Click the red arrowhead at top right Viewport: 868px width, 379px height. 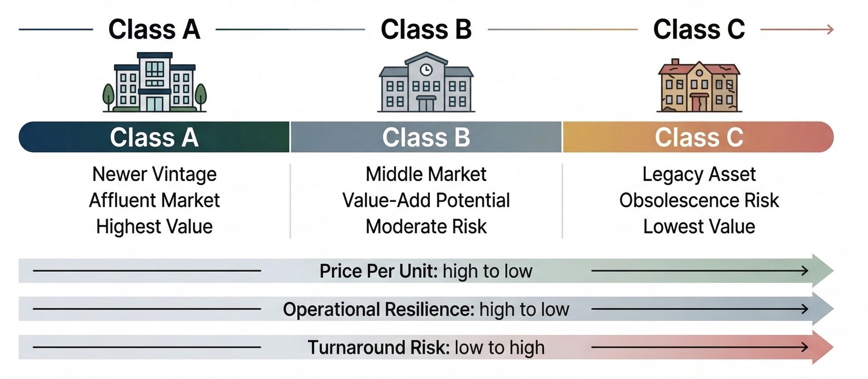click(830, 30)
